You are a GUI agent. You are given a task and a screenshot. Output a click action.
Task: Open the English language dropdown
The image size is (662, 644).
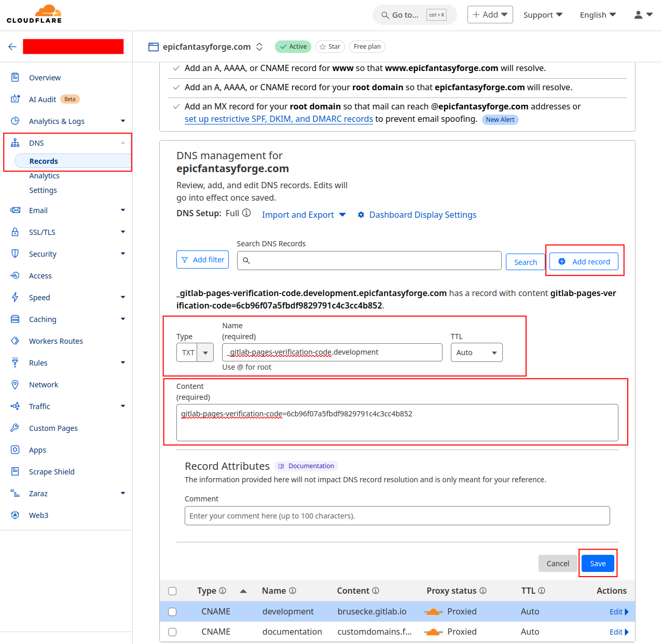598,15
